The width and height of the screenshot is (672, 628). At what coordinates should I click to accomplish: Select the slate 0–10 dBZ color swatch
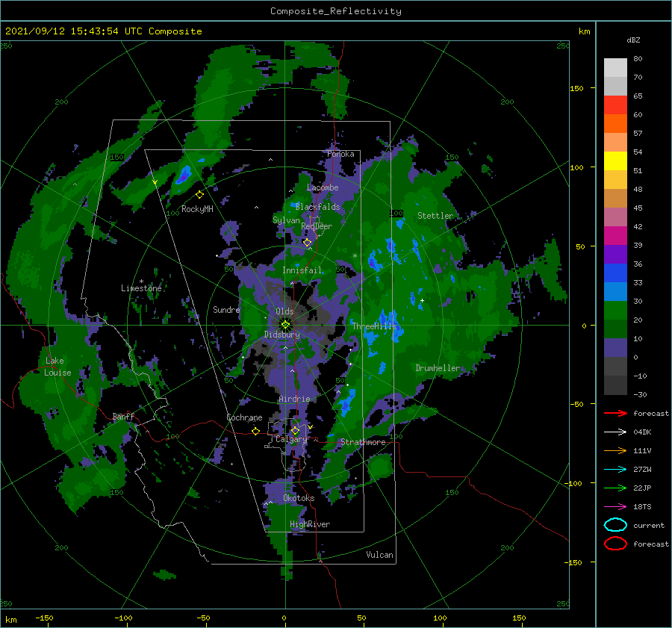pyautogui.click(x=615, y=348)
